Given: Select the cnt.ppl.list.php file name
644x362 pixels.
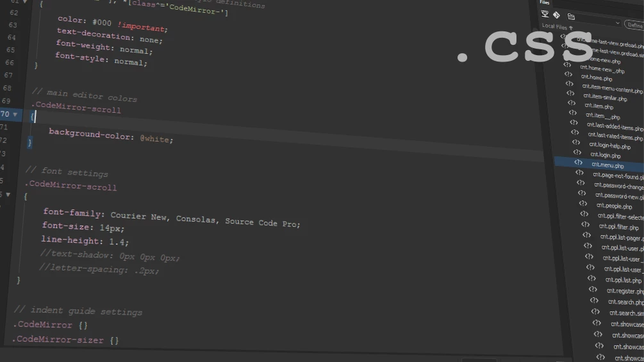Looking at the screenshot, I should (623, 280).
